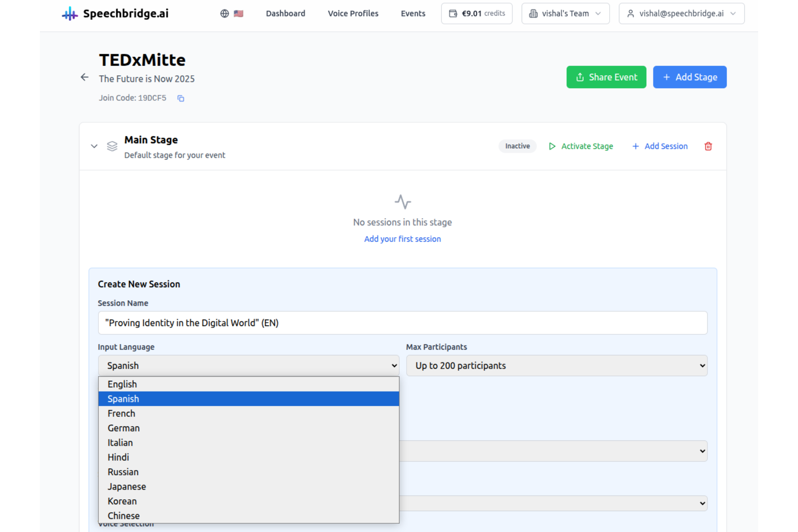Click the green Share Event button
This screenshot has height=532, width=798.
point(606,77)
